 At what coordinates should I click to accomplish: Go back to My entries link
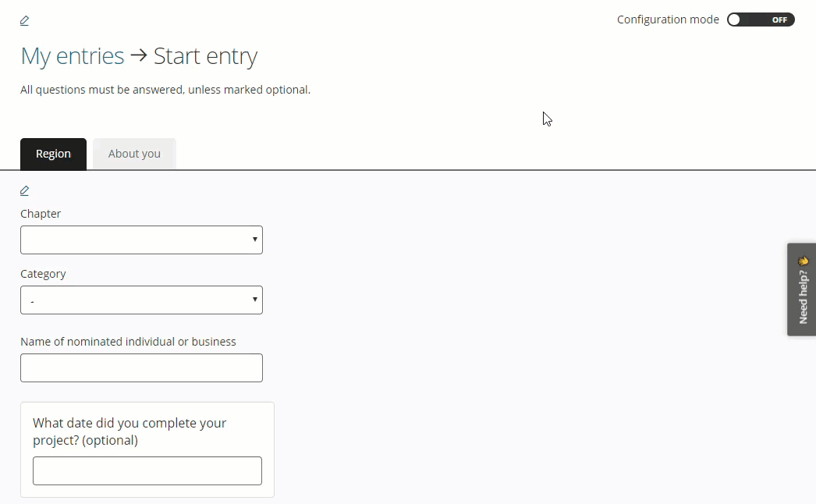click(x=72, y=56)
